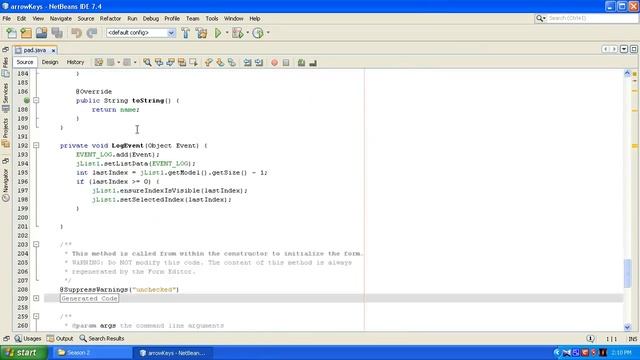This screenshot has height=360, width=640.
Task: Open the Tools menu
Action: [211, 19]
